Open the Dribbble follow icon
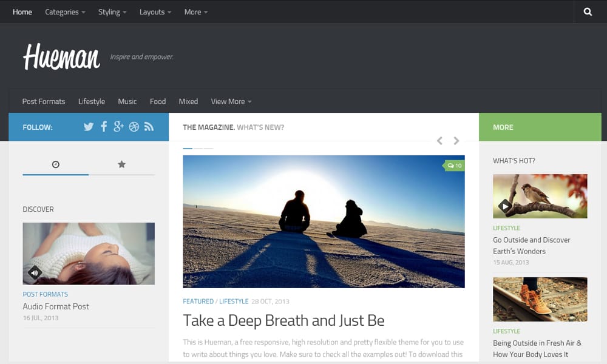 point(134,127)
